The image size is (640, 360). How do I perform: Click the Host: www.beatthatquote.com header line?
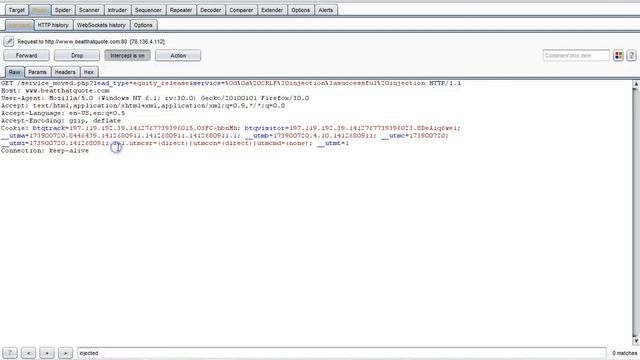[x=55, y=91]
